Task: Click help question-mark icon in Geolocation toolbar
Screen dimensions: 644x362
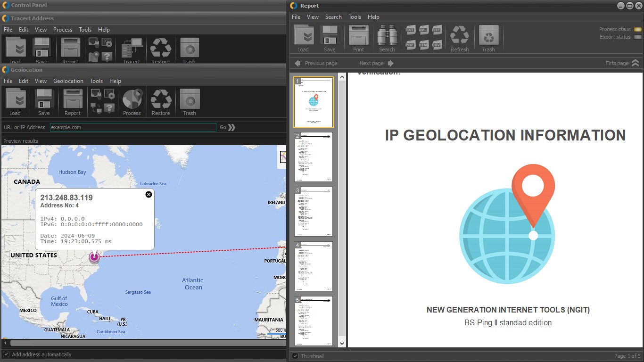Action: [x=109, y=108]
